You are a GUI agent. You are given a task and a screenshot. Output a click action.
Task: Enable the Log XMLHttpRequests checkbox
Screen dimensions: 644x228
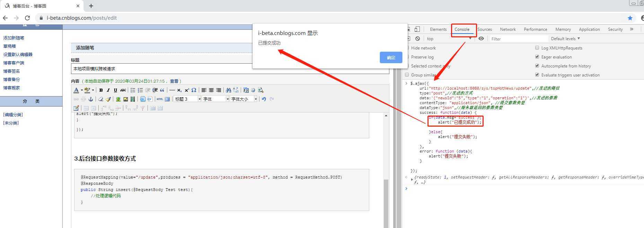[537, 48]
